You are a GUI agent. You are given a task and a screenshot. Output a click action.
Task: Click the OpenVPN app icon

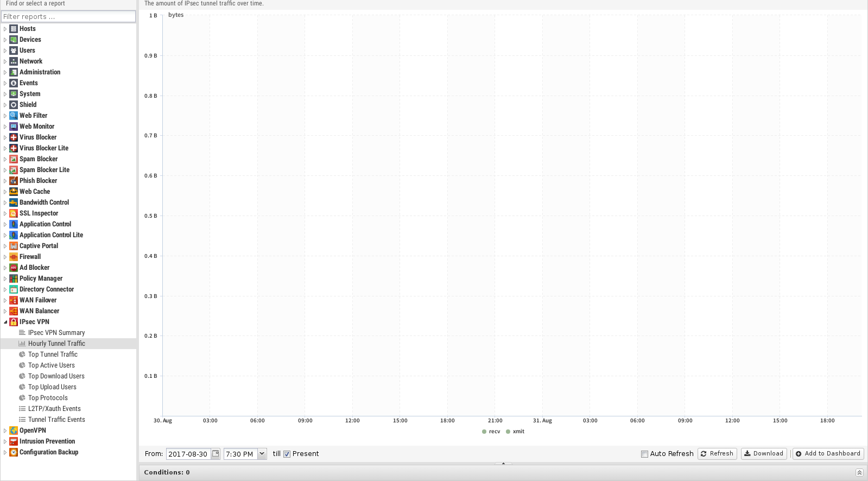click(14, 431)
